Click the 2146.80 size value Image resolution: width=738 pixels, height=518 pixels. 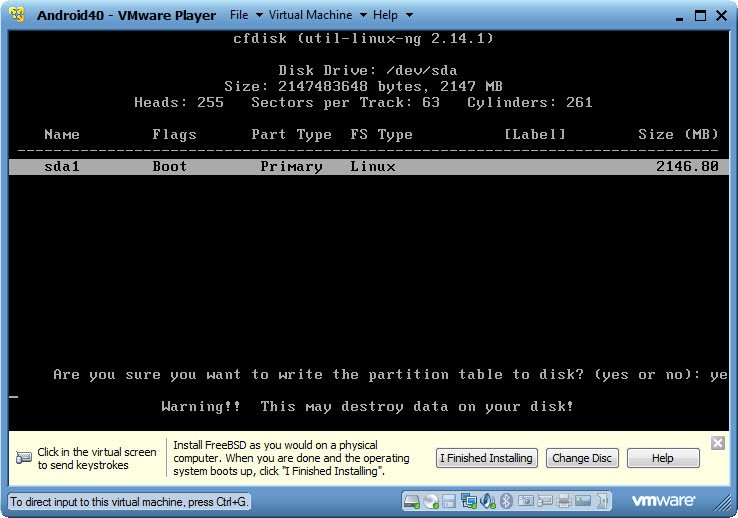point(687,166)
